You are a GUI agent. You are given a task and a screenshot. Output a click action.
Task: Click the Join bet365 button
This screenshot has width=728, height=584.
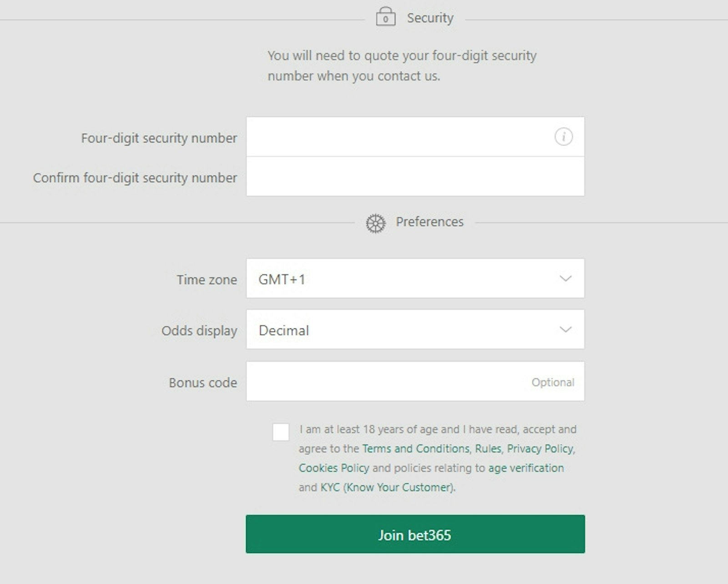click(x=415, y=534)
